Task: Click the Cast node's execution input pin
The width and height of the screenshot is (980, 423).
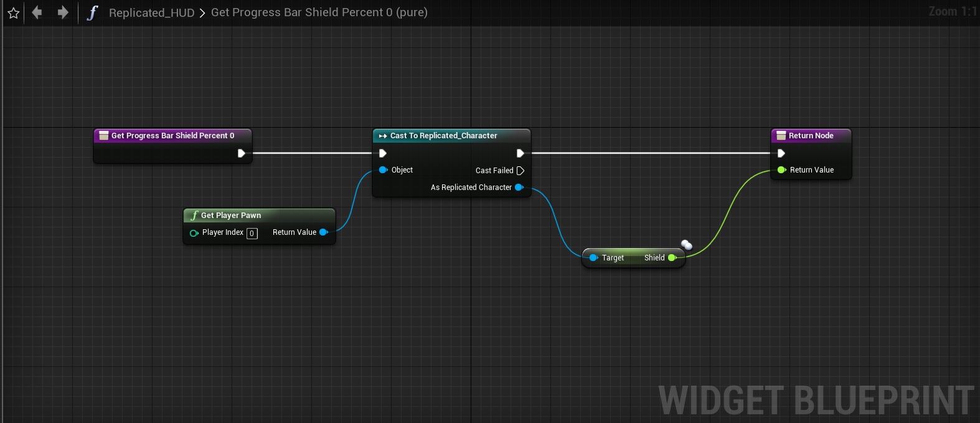Action: (x=383, y=153)
